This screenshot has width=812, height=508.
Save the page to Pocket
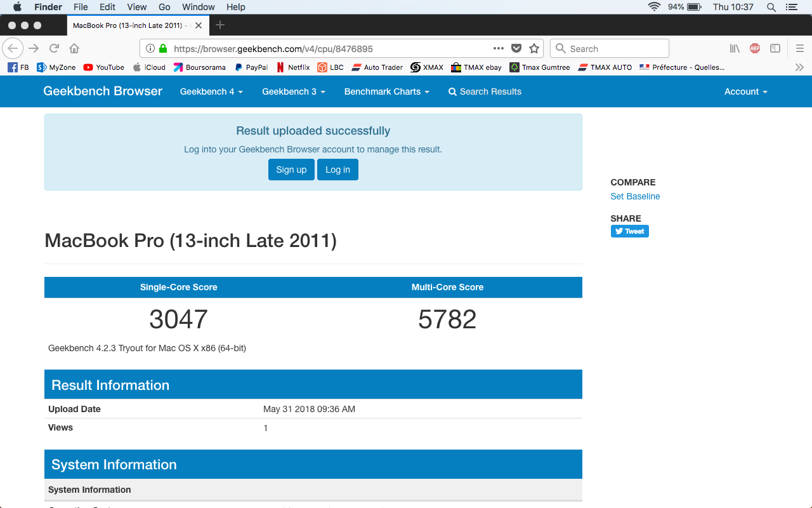coord(516,48)
